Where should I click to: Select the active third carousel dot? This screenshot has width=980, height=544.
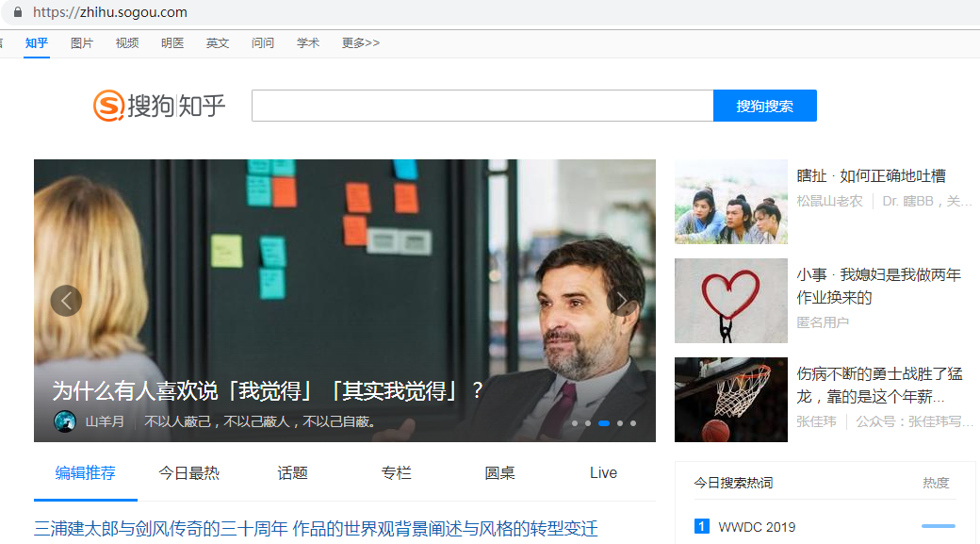pos(604,423)
